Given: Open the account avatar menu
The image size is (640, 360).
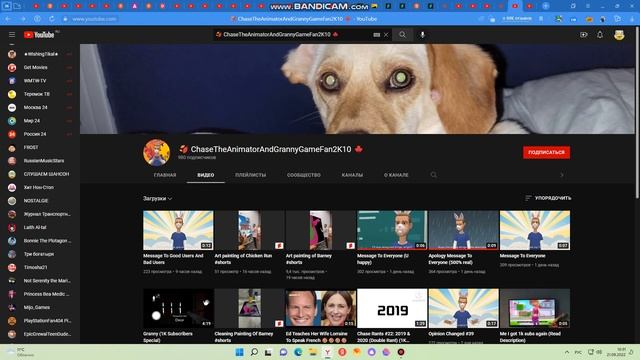Looking at the screenshot, I should click(619, 35).
